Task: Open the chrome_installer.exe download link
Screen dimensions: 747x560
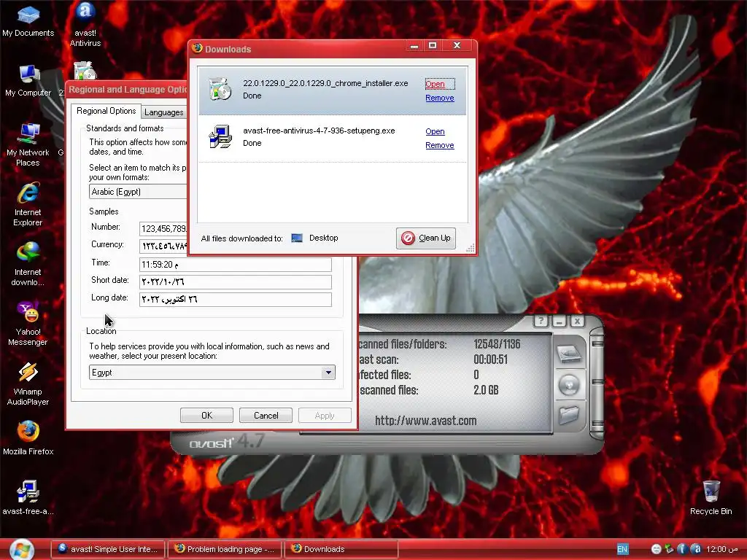Action: [x=435, y=85]
